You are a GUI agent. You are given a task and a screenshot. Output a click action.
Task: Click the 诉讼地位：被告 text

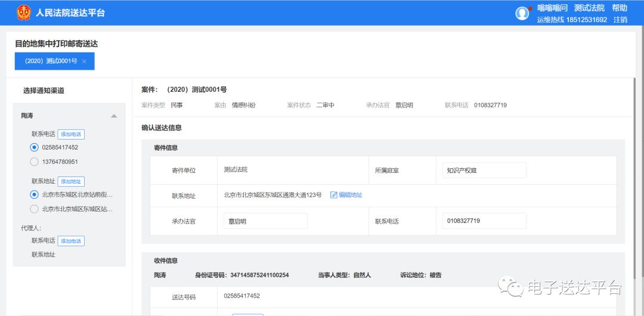pyautogui.click(x=421, y=275)
